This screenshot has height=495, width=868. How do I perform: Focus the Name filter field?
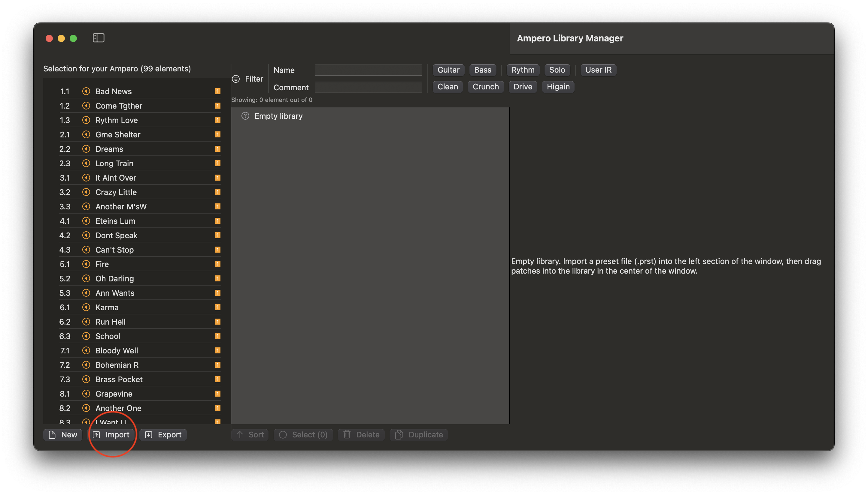pyautogui.click(x=368, y=70)
